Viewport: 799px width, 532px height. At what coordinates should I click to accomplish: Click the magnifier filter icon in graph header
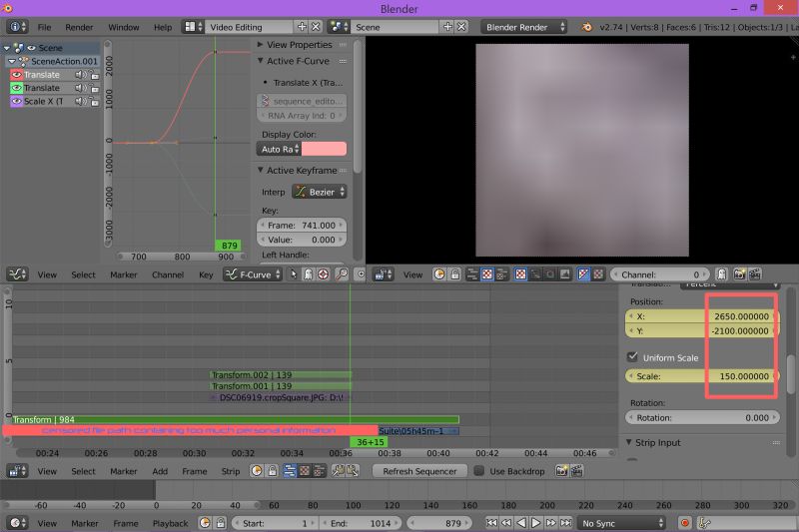tap(342, 274)
